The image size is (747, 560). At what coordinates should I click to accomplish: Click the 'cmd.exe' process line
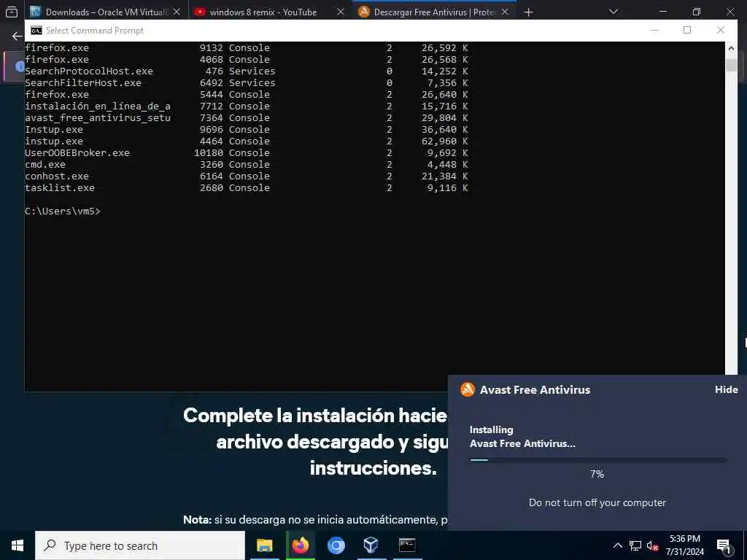(247, 164)
